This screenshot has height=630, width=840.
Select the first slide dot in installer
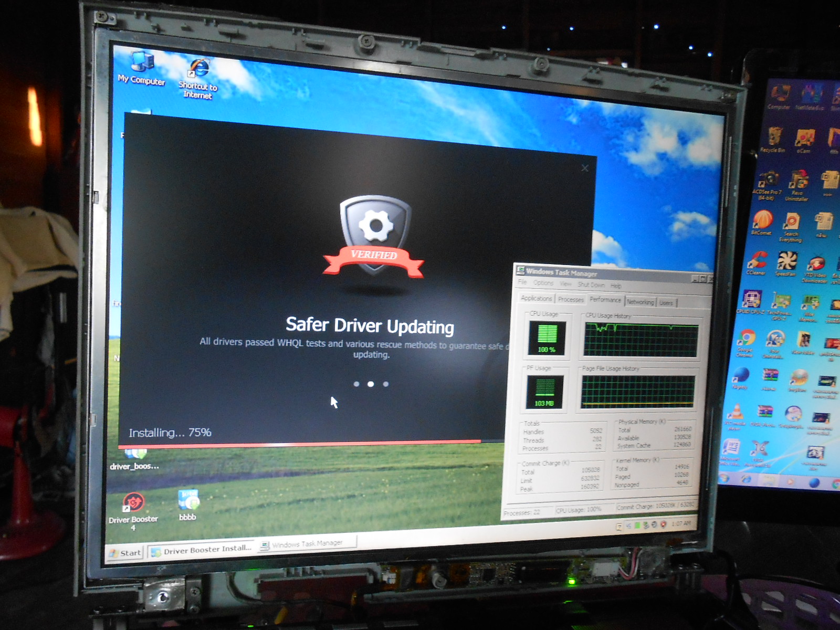[356, 384]
